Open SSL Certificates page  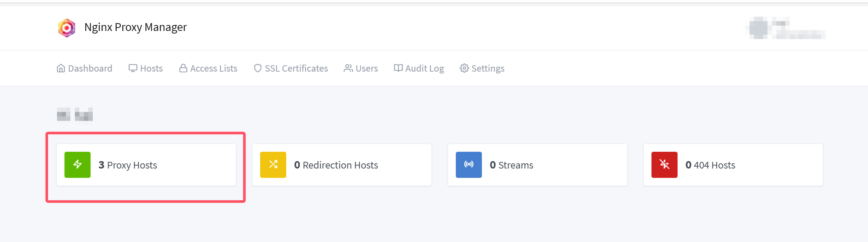point(291,68)
